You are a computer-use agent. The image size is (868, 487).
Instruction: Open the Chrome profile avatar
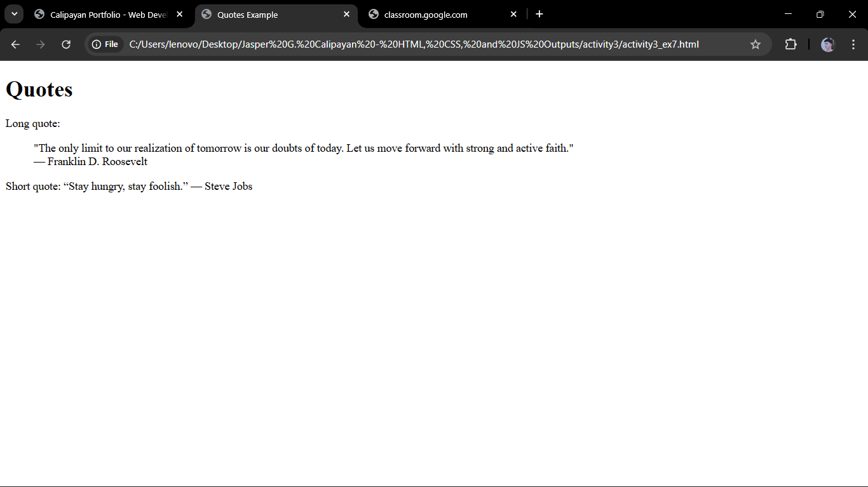coord(827,44)
